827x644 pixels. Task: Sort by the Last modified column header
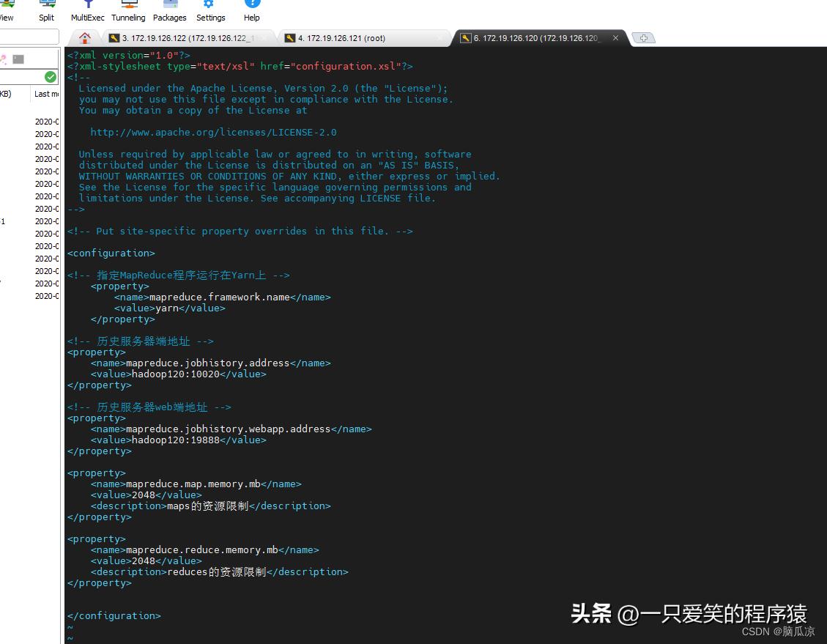pos(45,94)
